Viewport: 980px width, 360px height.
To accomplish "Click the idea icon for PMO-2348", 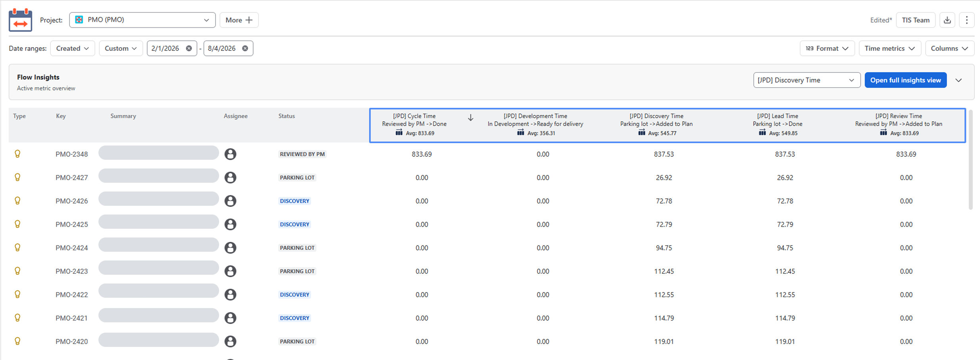I will [17, 154].
